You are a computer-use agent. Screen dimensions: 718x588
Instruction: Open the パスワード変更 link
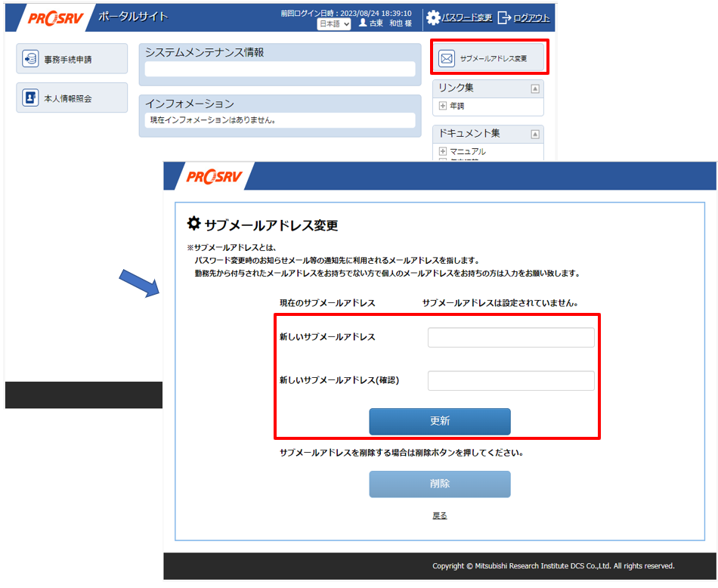coord(467,18)
